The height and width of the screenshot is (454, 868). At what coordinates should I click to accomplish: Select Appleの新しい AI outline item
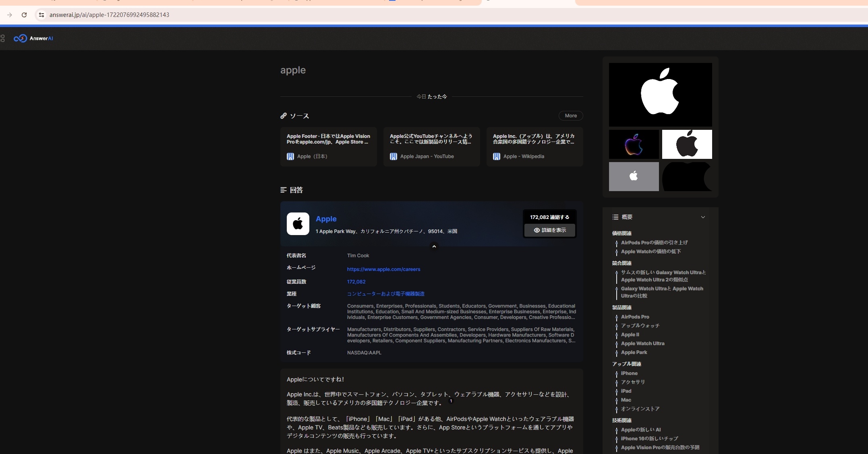coord(641,430)
